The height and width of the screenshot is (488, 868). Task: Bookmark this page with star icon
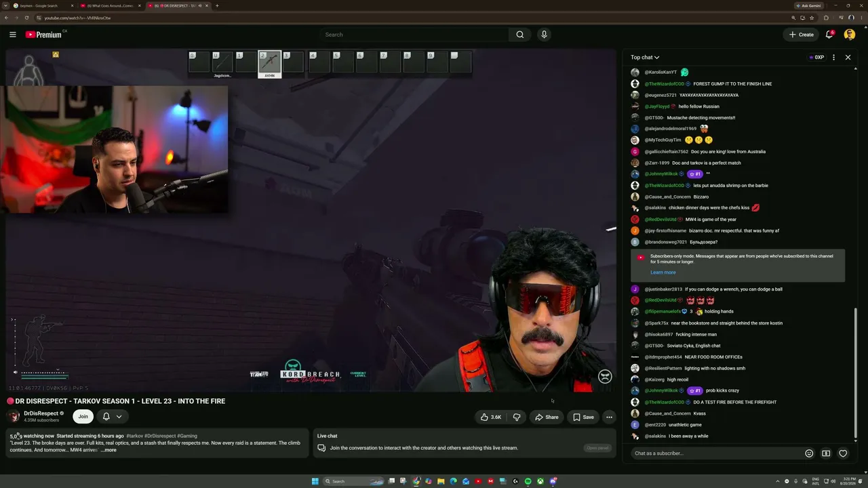pos(812,18)
